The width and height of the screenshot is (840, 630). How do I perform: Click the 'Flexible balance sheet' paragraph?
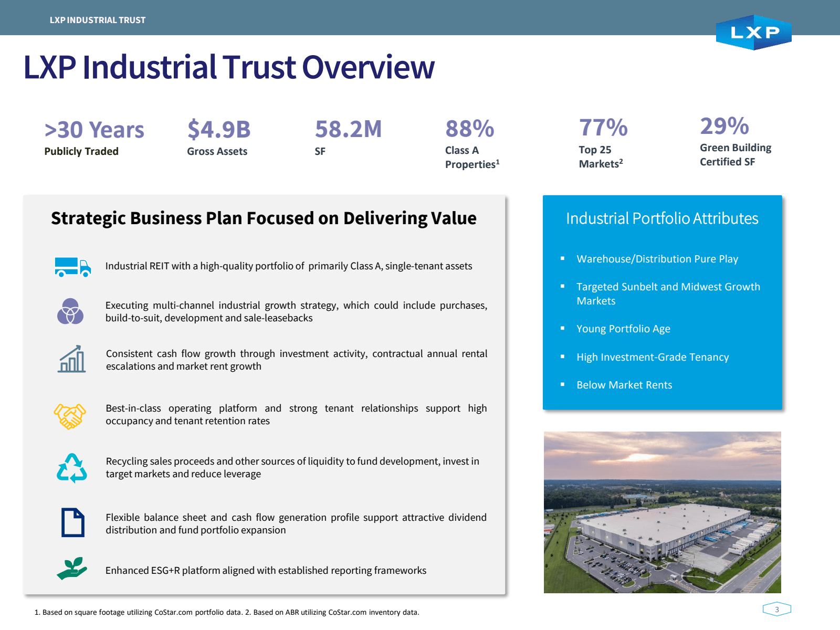(x=296, y=524)
